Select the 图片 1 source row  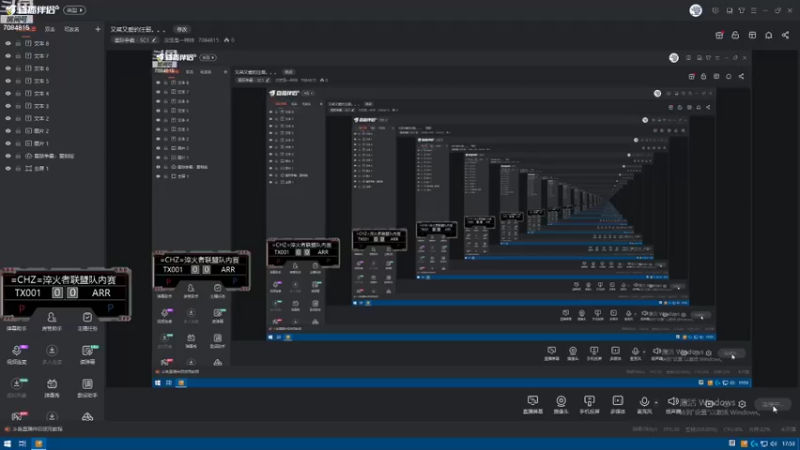point(52,143)
